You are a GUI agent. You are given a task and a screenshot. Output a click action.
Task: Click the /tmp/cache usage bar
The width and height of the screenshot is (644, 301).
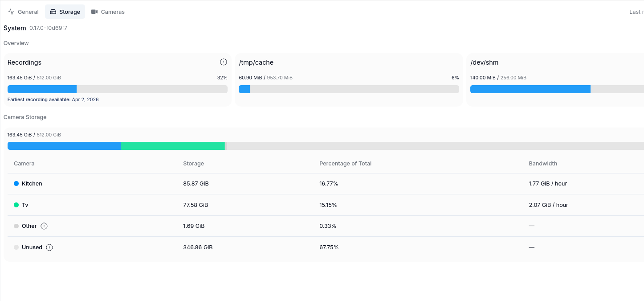(x=349, y=89)
